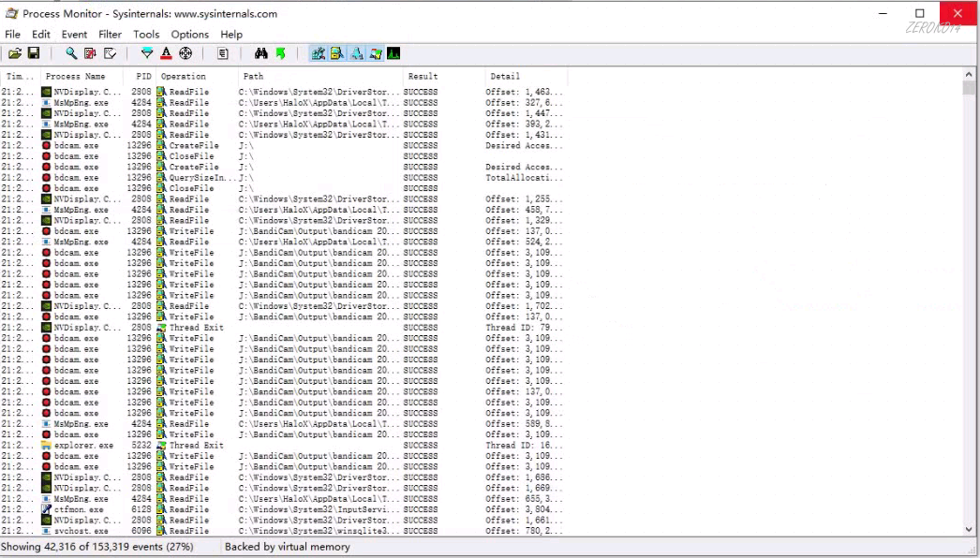Click the Offset: 327,6... detail cell
The image size is (980, 558).
tap(524, 102)
